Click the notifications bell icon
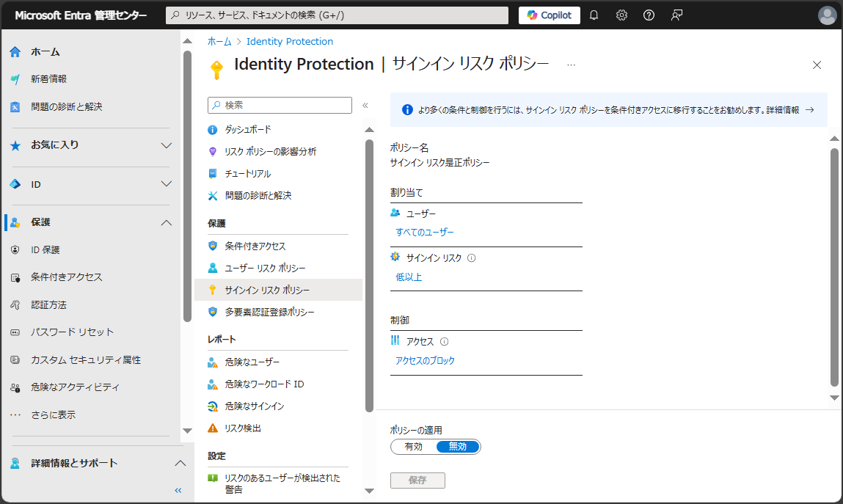 click(594, 15)
